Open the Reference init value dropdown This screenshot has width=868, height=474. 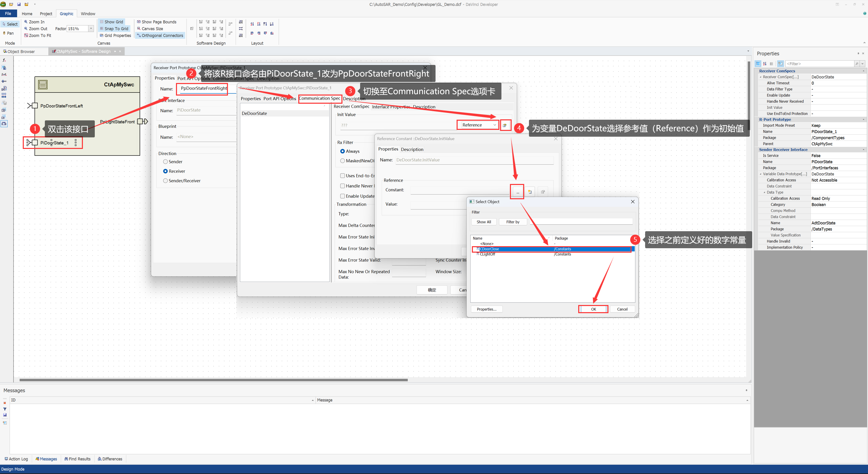point(494,125)
